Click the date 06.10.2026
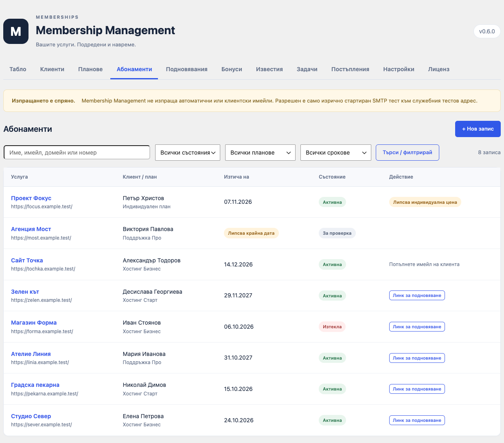Viewport: 504px width, 443px height. [239, 327]
